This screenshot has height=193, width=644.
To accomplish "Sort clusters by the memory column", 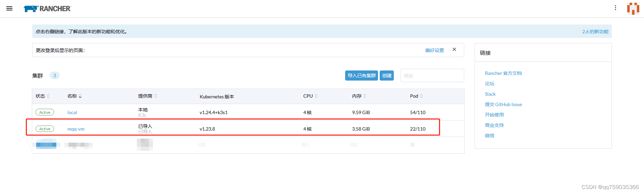I will 359,96.
